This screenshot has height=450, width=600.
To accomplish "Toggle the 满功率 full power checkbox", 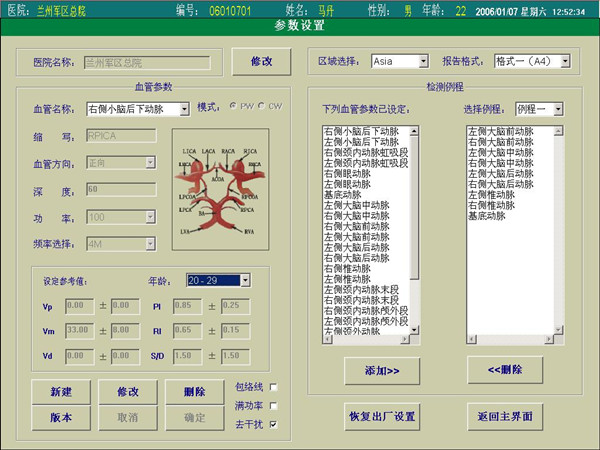I will [274, 405].
